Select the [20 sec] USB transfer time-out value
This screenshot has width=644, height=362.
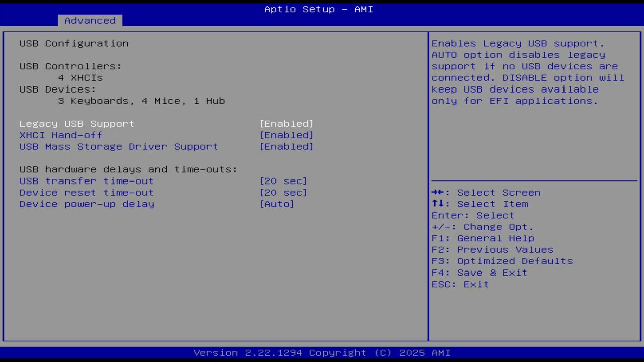(x=283, y=180)
